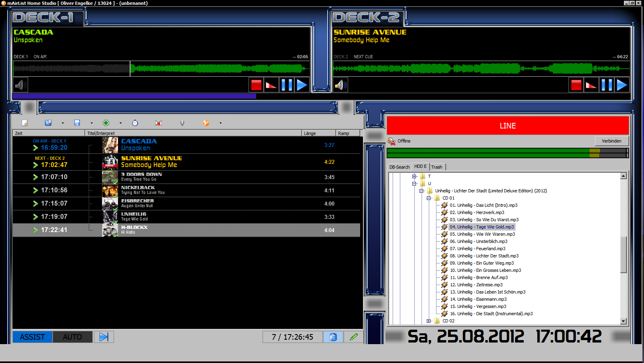644x363 pixels.
Task: Click the next-track skip icon
Action: [x=104, y=337]
